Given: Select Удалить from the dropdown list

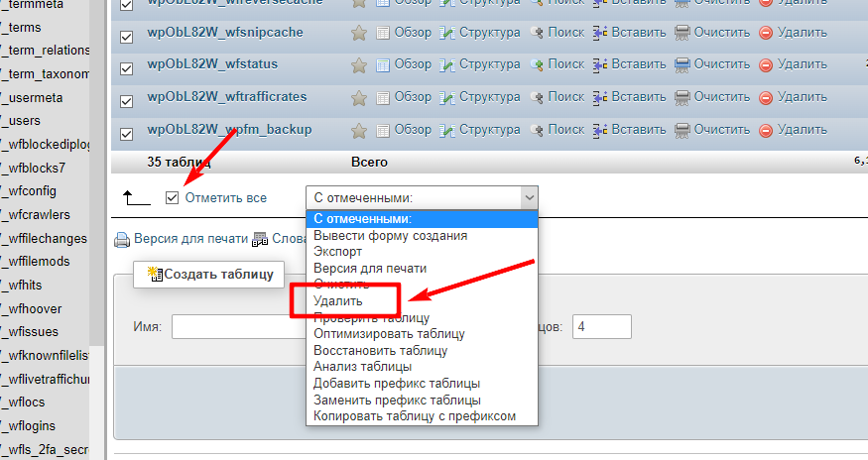Looking at the screenshot, I should (338, 300).
